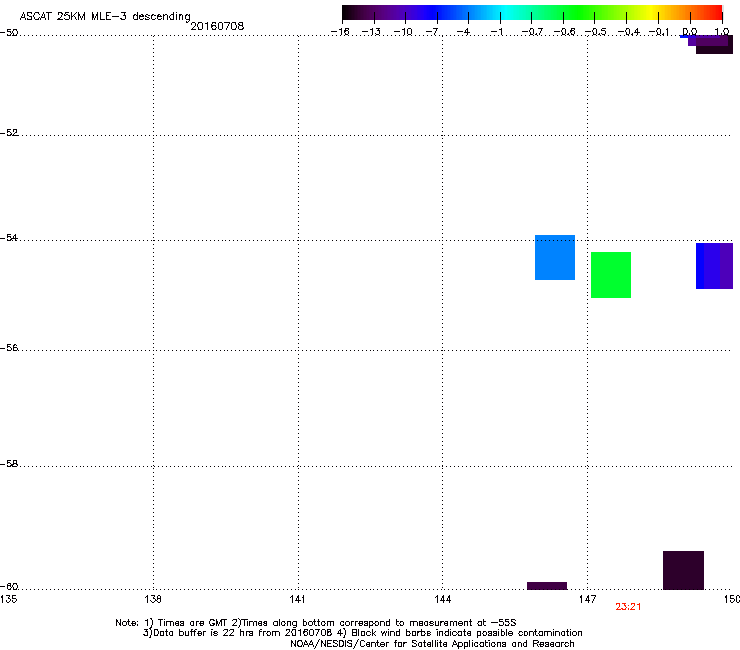Click the color bar label -0.5
The width and height of the screenshot is (740, 650).
[596, 32]
